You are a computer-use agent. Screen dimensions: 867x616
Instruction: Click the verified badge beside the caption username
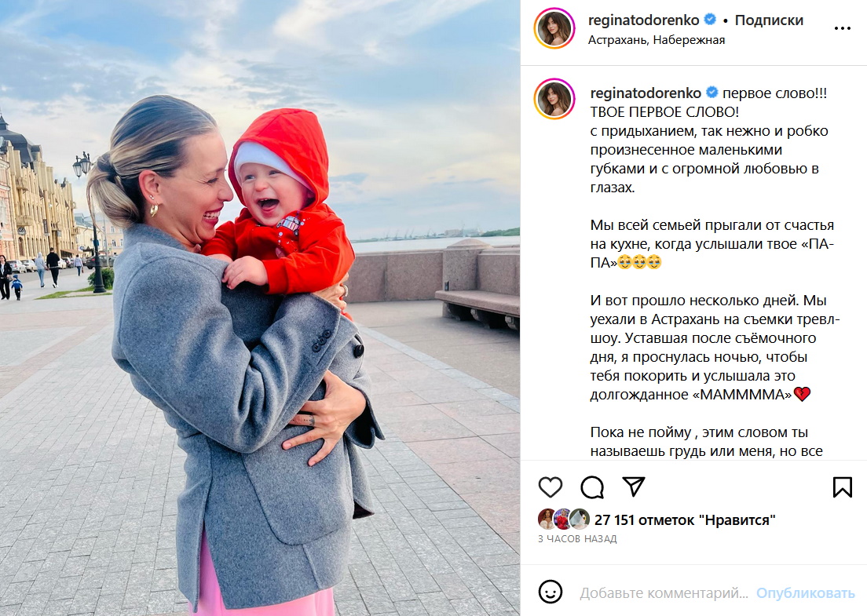point(712,93)
